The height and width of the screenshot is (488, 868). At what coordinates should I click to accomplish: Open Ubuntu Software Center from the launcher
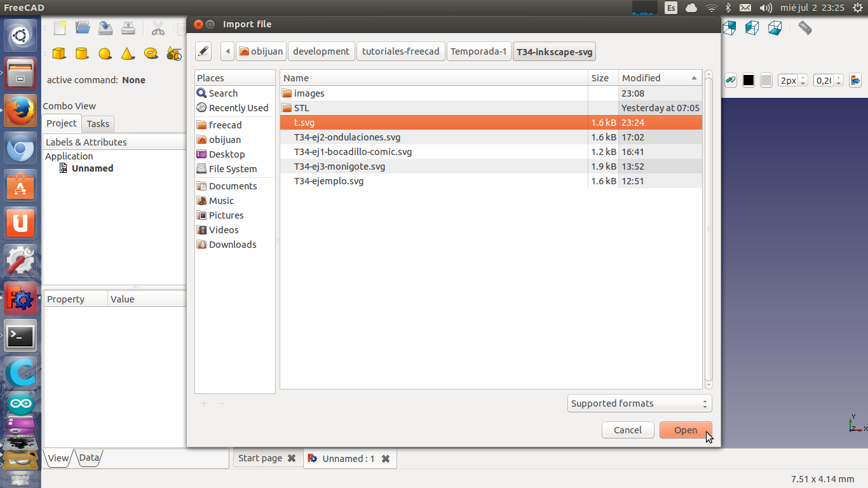coord(20,186)
